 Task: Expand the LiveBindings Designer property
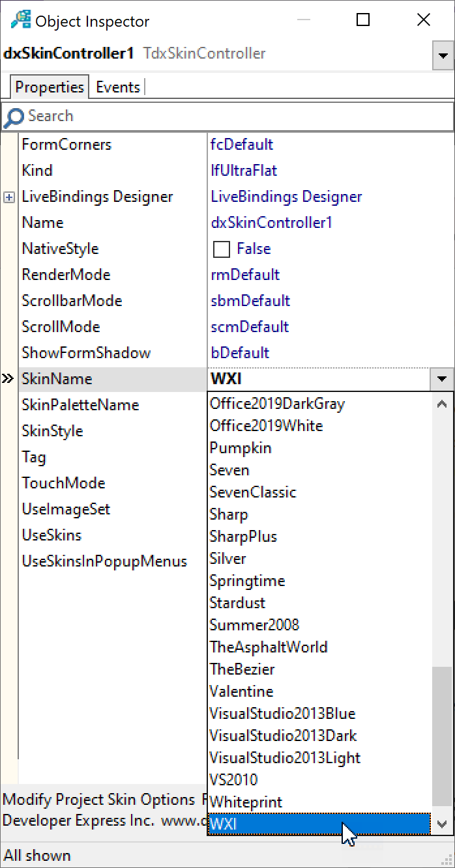tap(9, 197)
